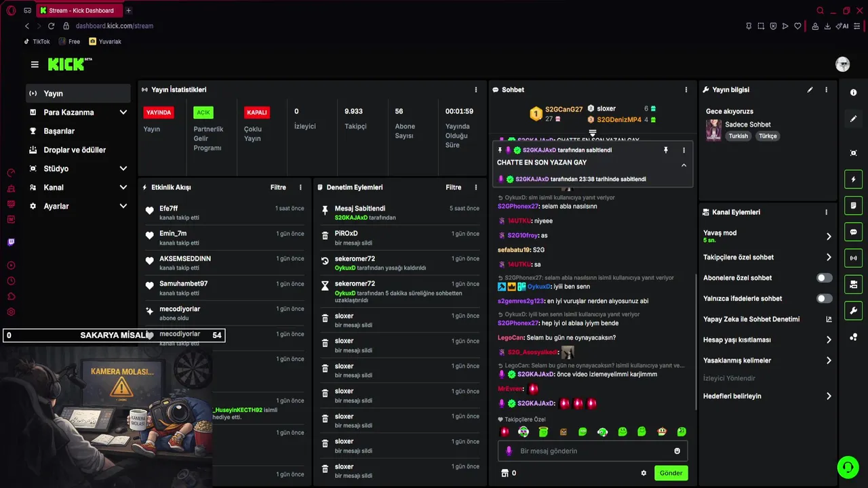Click Filtre in Denetim Eylemleri panel
The image size is (868, 488).
453,187
